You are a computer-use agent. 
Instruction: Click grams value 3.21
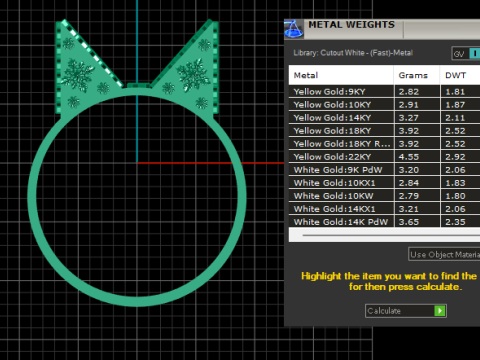point(409,209)
